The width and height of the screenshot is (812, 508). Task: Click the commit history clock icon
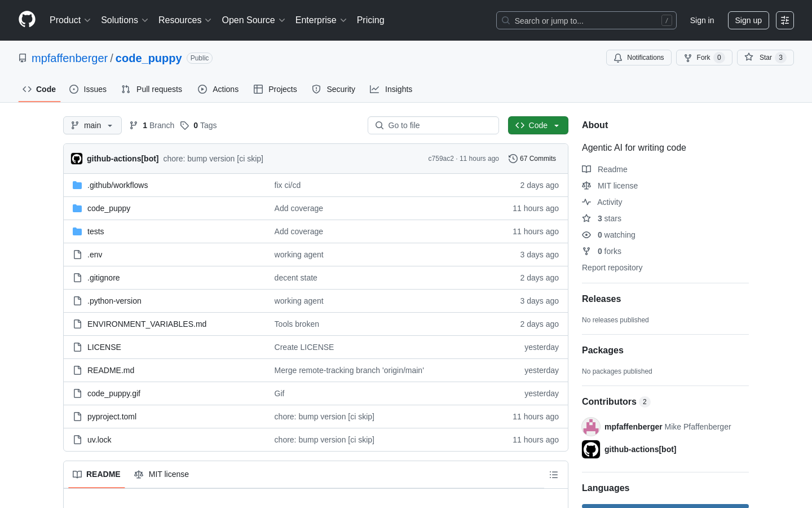coord(513,159)
